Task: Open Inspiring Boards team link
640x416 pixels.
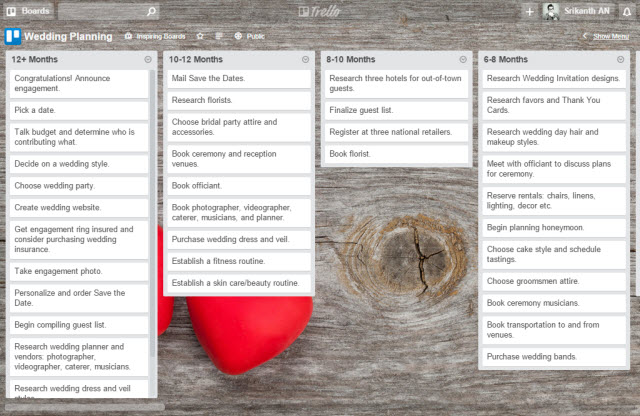Action: [x=155, y=36]
